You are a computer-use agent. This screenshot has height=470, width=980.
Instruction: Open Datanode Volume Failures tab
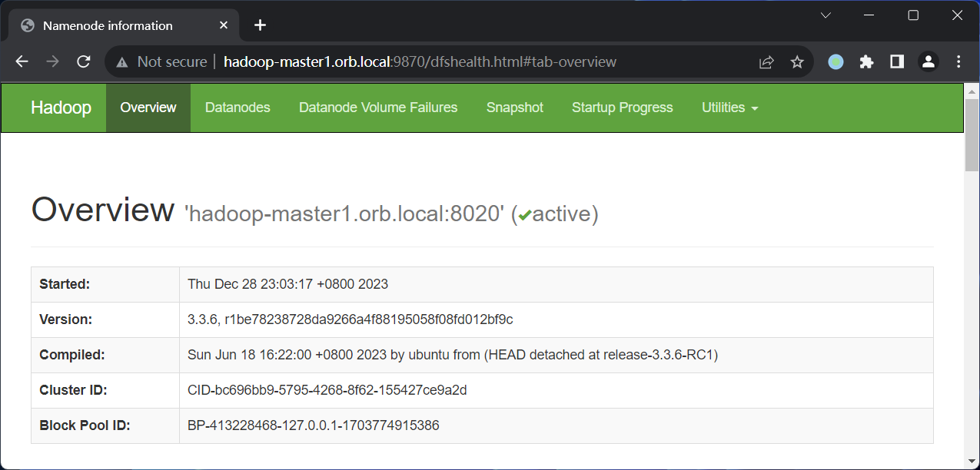click(x=378, y=108)
